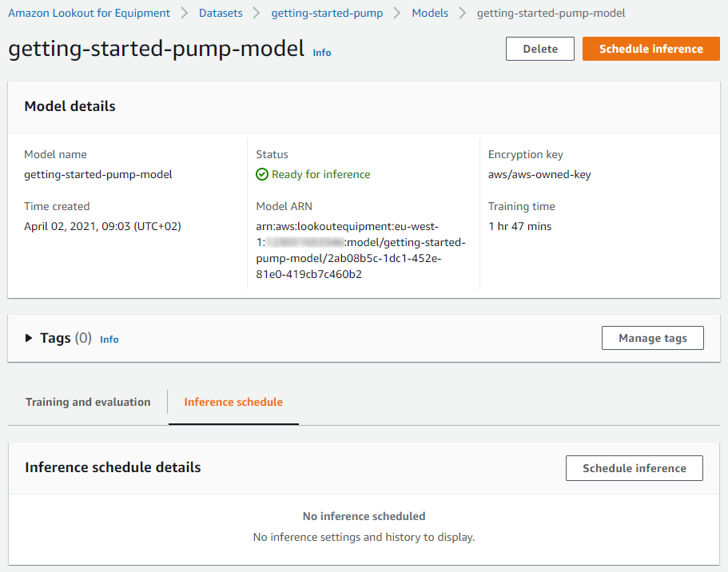Click the green Ready for inference status icon
Screen dimensions: 728x572
click(262, 175)
